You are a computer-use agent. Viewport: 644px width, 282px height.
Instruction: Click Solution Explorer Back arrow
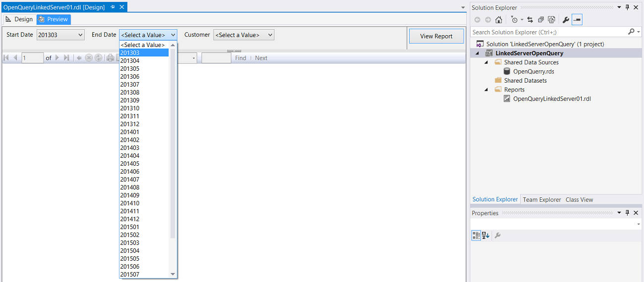point(478,20)
